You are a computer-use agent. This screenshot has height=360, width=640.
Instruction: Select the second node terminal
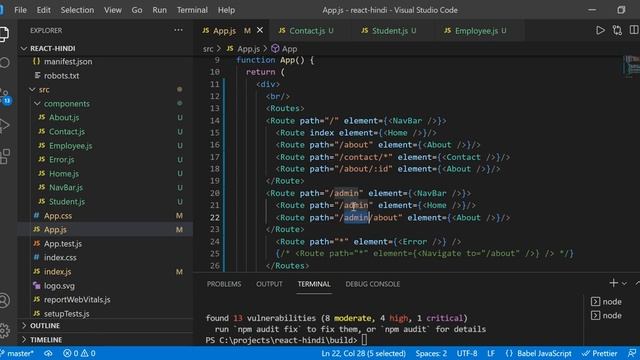[606, 316]
